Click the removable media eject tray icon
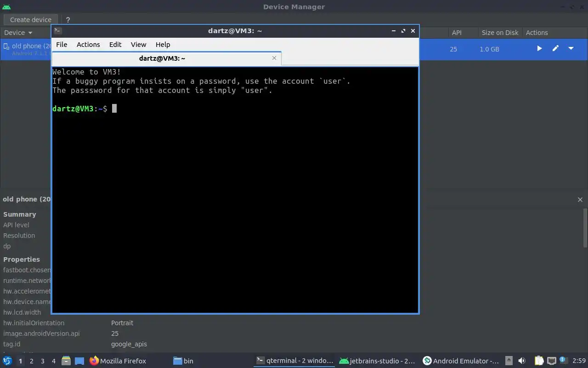 509,361
